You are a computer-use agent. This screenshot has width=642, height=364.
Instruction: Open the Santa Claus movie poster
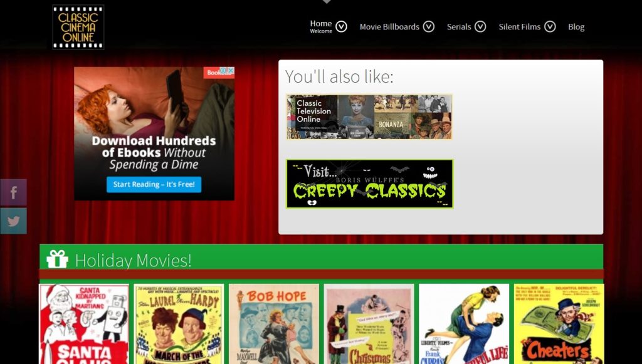tap(84, 324)
